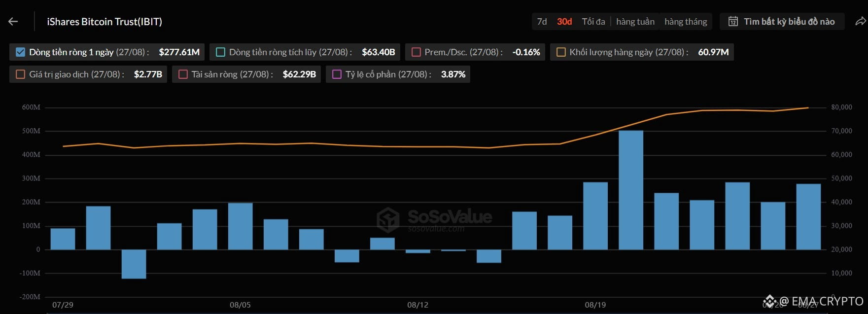
Task: Click the 08/05 bar near 200M
Action: (240, 226)
